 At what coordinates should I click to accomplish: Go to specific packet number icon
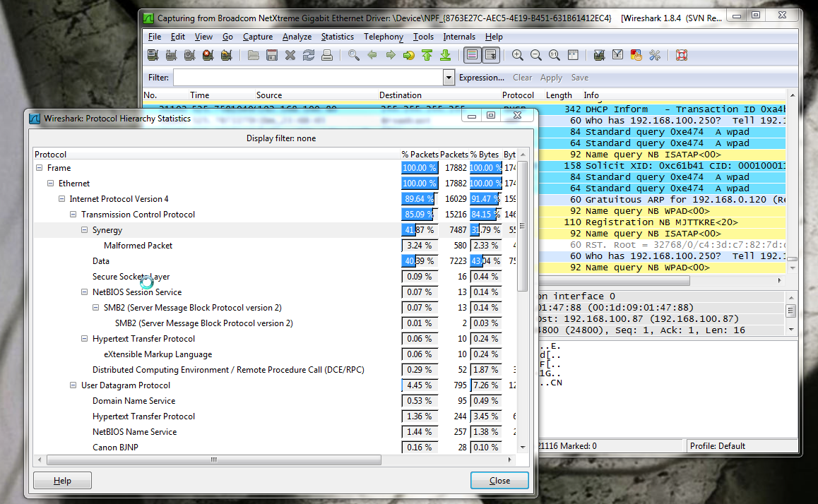tap(408, 55)
